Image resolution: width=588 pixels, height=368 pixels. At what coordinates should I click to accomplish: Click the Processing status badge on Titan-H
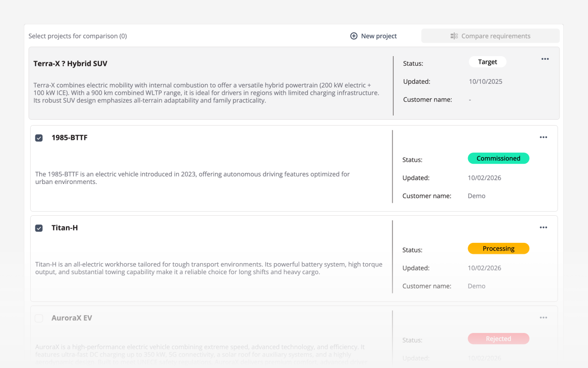498,248
